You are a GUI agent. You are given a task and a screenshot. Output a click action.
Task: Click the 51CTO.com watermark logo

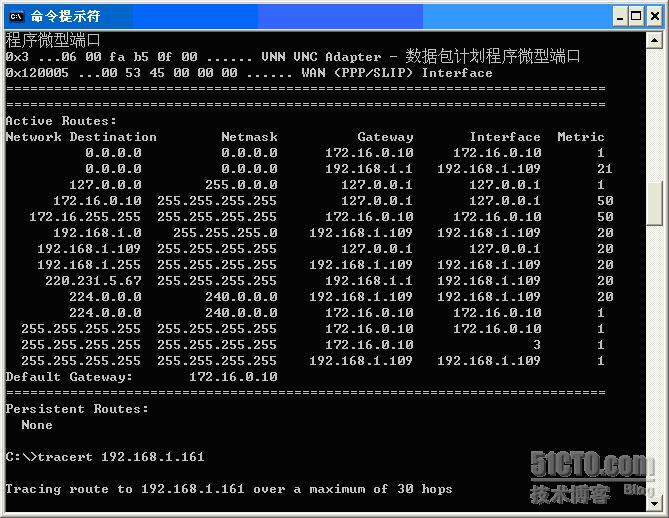tap(592, 465)
